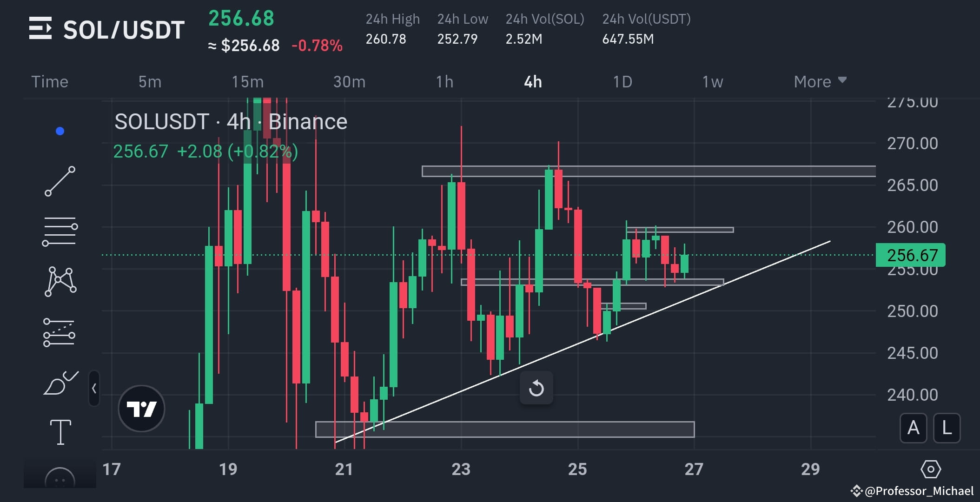980x502 pixels.
Task: Switch to the 15m timeframe tab
Action: tap(248, 81)
